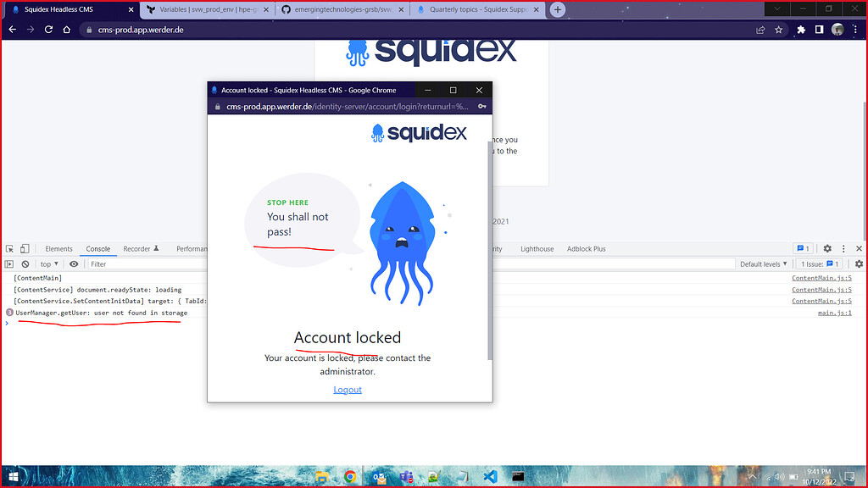Click the device toolbar toggle icon
The width and height of the screenshot is (868, 488).
coord(25,249)
